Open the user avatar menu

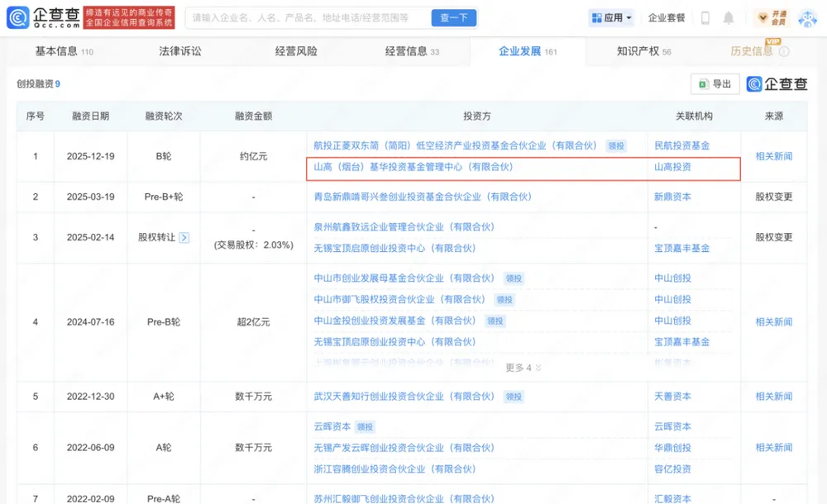click(807, 18)
